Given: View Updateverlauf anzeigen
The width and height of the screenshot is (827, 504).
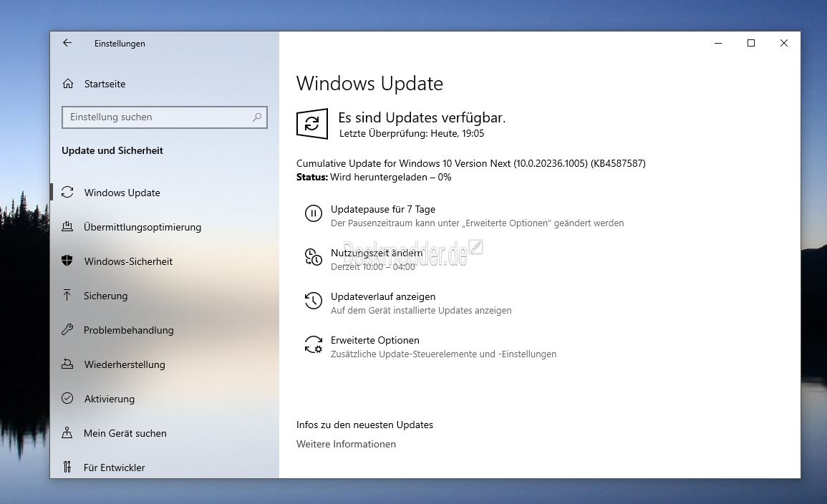Looking at the screenshot, I should [x=383, y=297].
